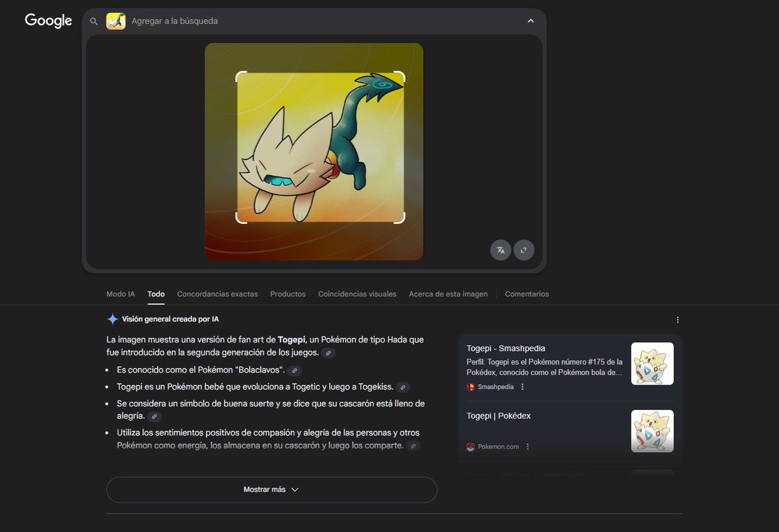Click the Smashpedia favicon
Image resolution: width=779 pixels, height=532 pixels.
click(469, 386)
